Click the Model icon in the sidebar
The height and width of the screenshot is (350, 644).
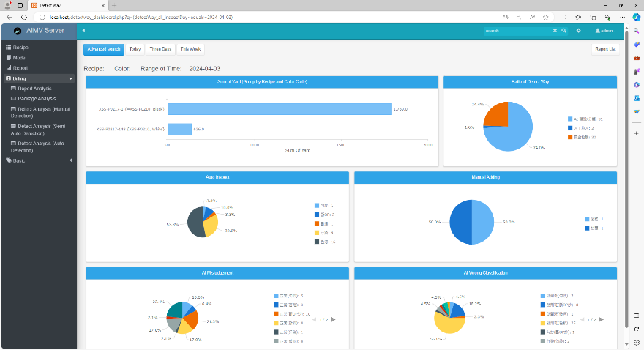tap(8, 58)
